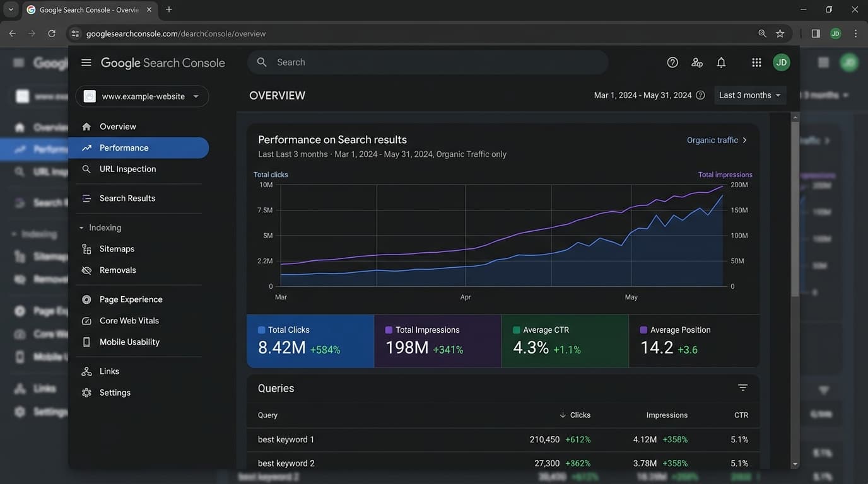The height and width of the screenshot is (484, 868).
Task: Open the browser tab search dropdown
Action: click(x=10, y=9)
